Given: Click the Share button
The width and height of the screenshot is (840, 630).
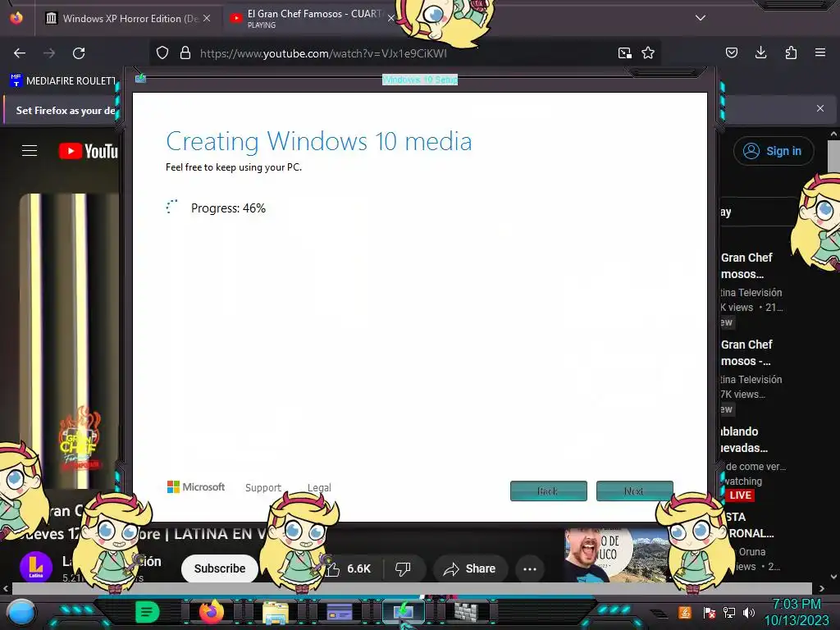Looking at the screenshot, I should coord(469,569).
